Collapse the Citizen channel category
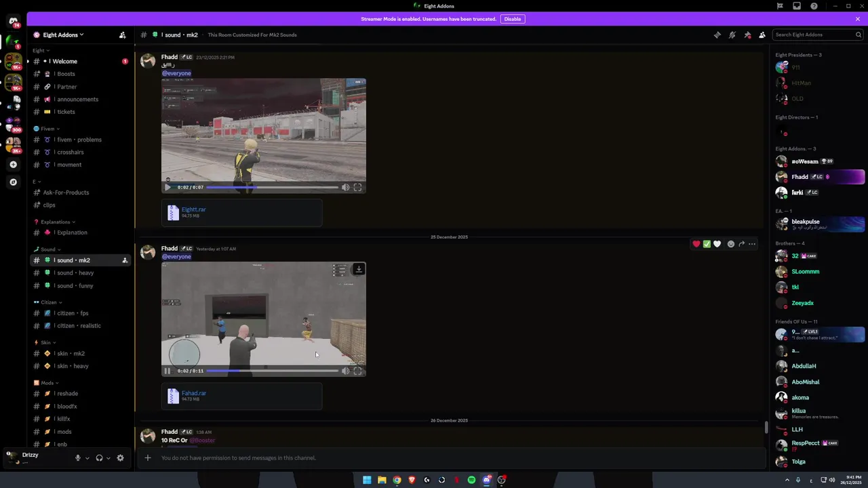The width and height of the screenshot is (868, 488). 47,302
